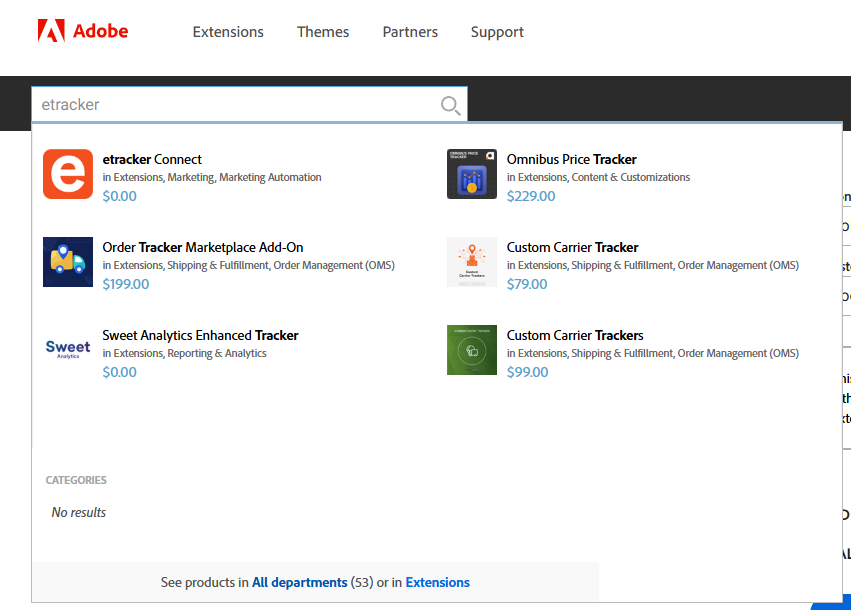Click the $79.00 Custom Carrier Tracker thumbnail
The height and width of the screenshot is (610, 851).
coord(472,262)
